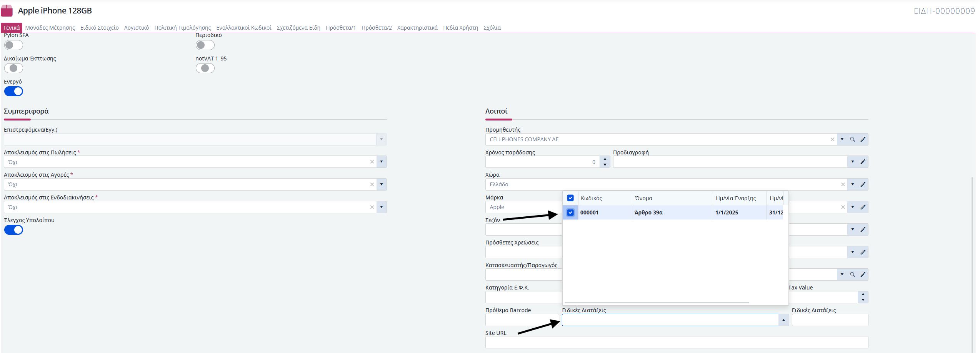Switch to Εναλλακτικοί Κωδικοί tab

(244, 28)
